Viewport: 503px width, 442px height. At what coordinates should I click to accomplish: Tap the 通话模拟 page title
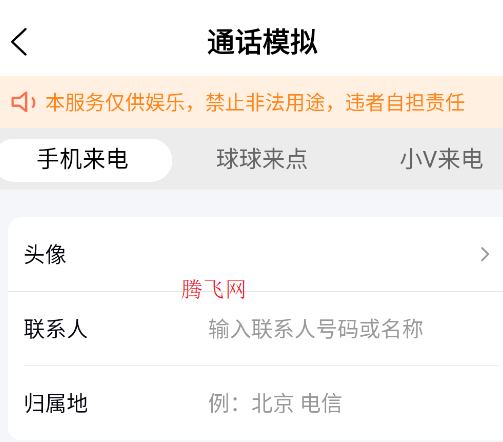click(x=262, y=42)
